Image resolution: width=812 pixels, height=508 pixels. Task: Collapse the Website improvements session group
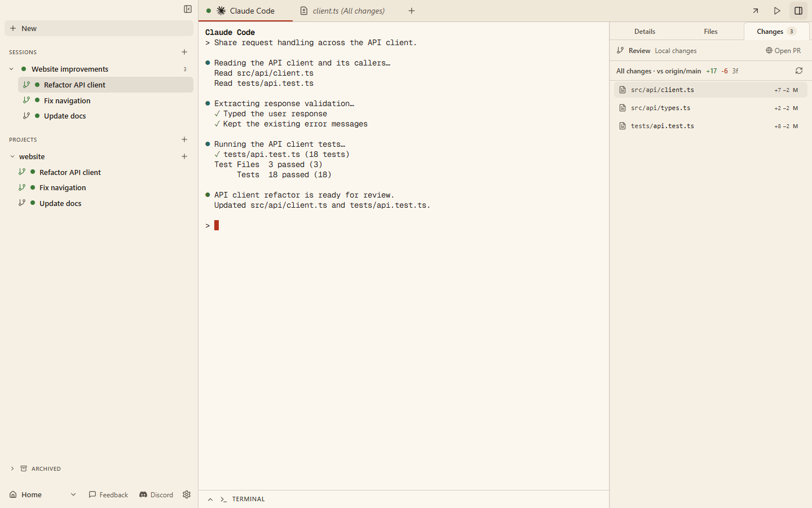point(11,69)
